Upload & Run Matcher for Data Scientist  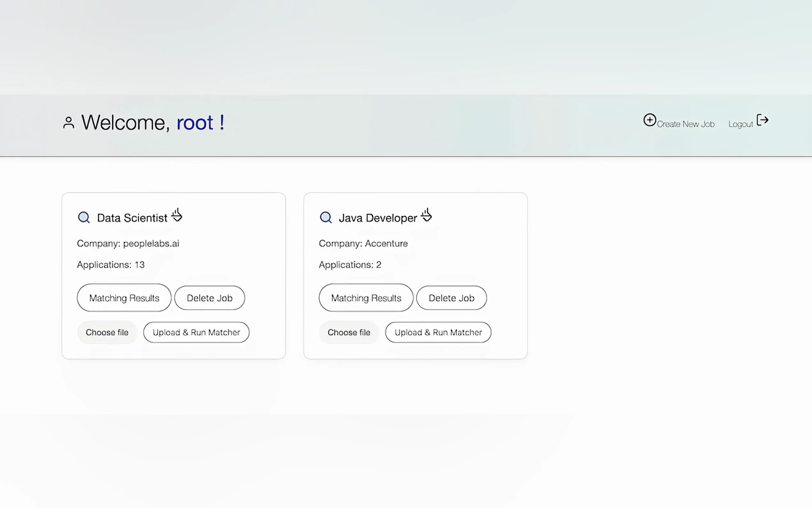coord(196,332)
